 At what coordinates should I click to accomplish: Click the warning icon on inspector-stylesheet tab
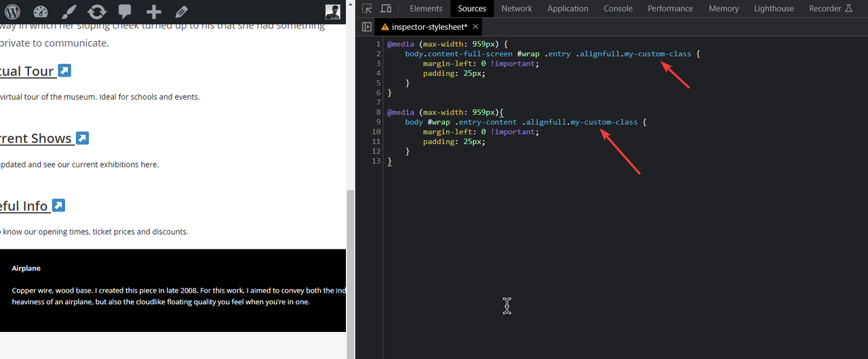pyautogui.click(x=385, y=27)
